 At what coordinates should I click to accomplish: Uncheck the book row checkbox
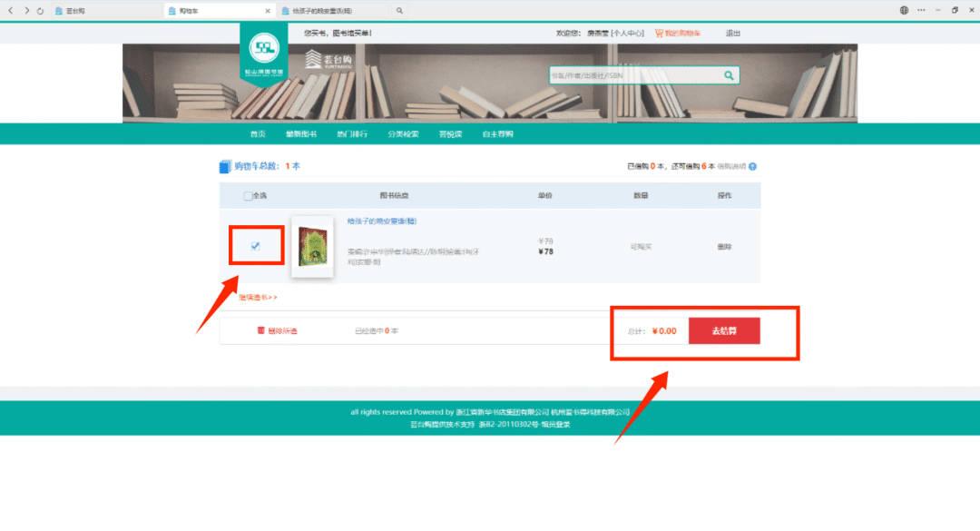coord(255,246)
